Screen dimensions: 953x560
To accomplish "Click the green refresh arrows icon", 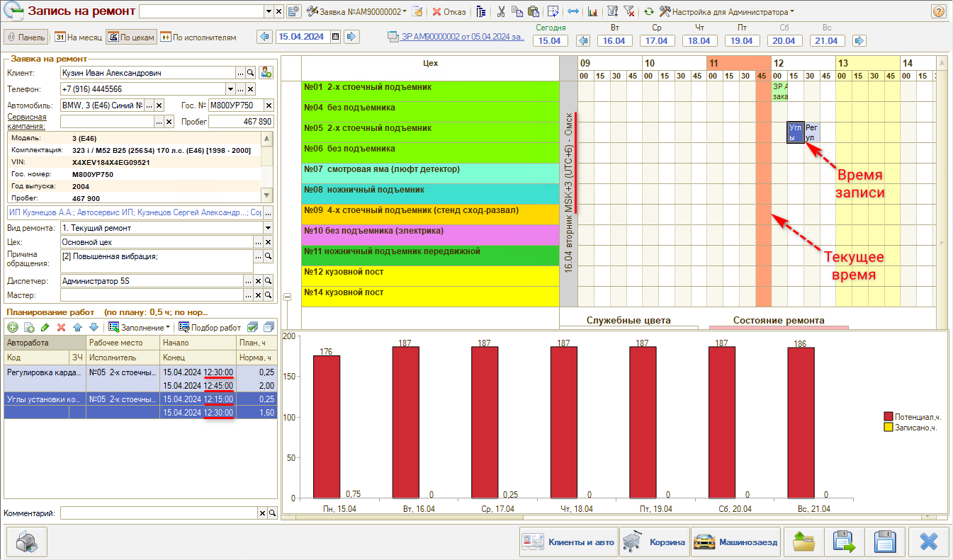I will (648, 11).
